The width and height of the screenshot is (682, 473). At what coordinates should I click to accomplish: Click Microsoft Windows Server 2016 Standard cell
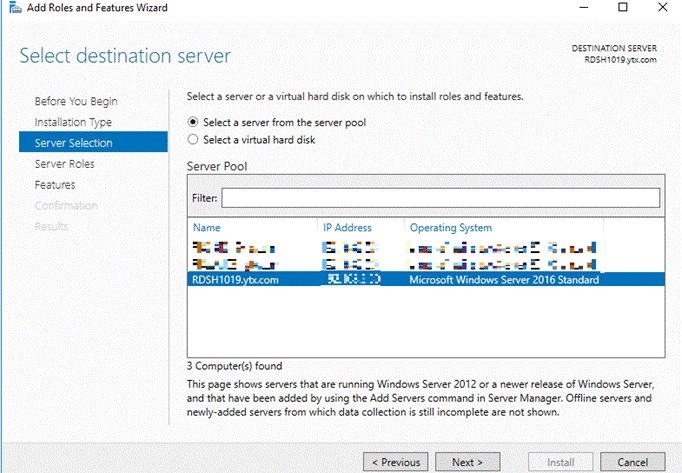coord(504,279)
